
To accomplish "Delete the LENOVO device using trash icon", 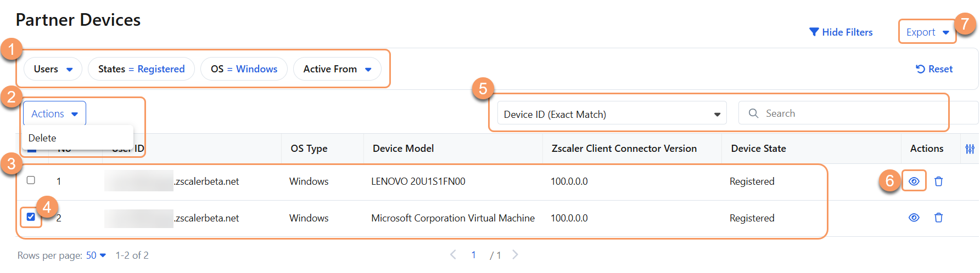I will coord(938,181).
